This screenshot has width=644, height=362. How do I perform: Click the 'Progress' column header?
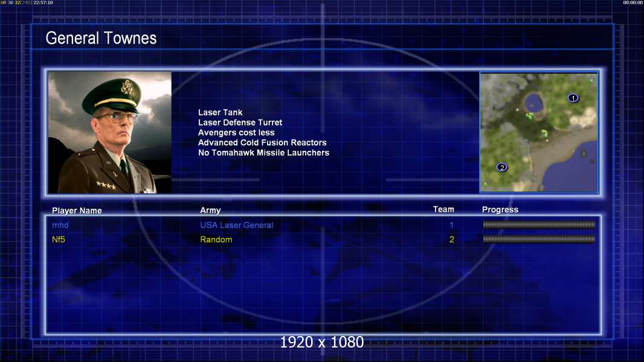[500, 210]
